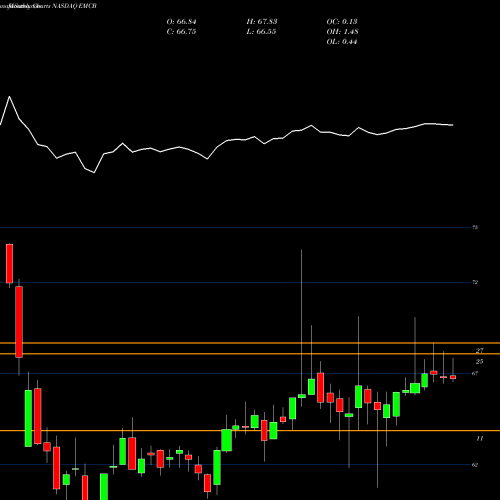This screenshot has height=500, width=500.
Task: Click the orange level label '27'
Action: click(479, 351)
